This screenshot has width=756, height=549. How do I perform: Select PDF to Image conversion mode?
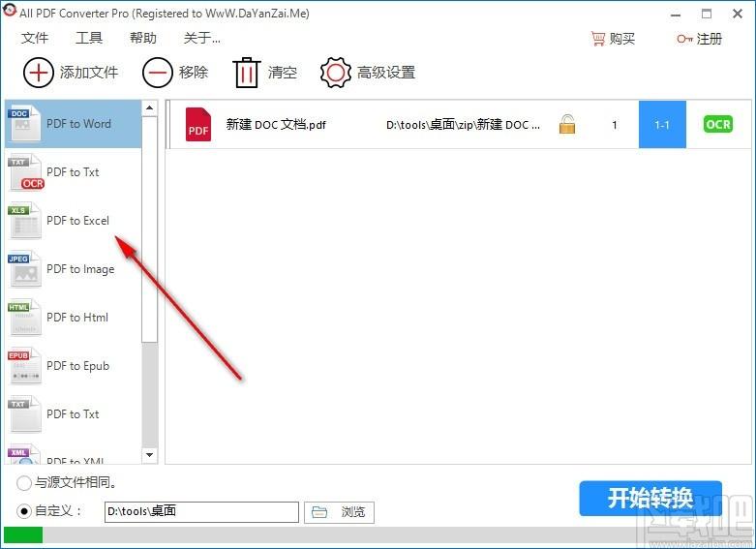(74, 269)
